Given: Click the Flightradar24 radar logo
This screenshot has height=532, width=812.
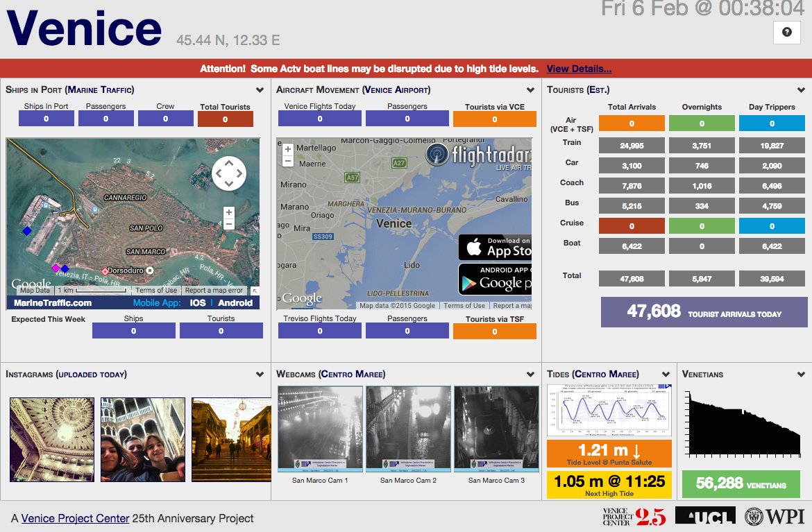Looking at the screenshot, I should tap(438, 155).
